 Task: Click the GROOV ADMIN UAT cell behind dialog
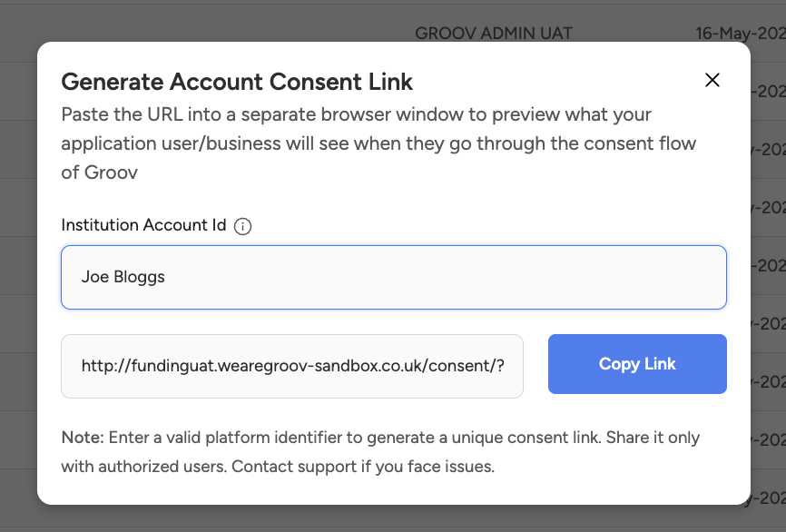[494, 34]
